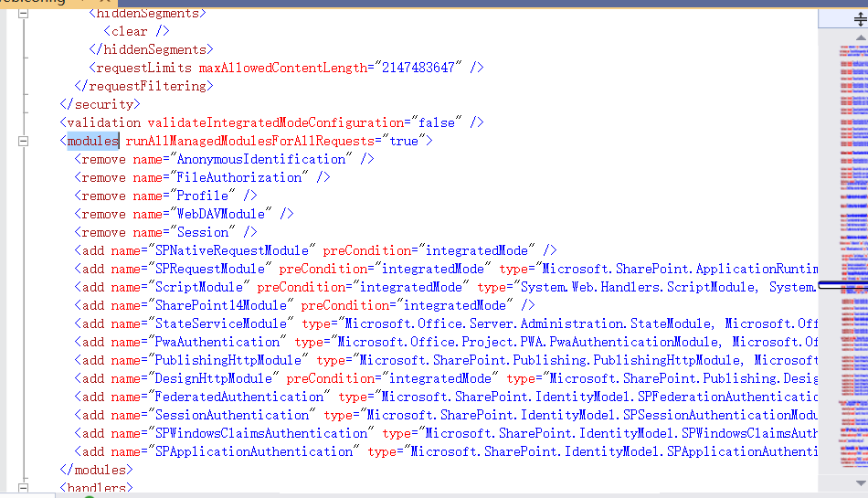Viewport: 868px width, 498px height.
Task: Click runAllManagedModulesForAllRequests attribute
Action: [250, 141]
